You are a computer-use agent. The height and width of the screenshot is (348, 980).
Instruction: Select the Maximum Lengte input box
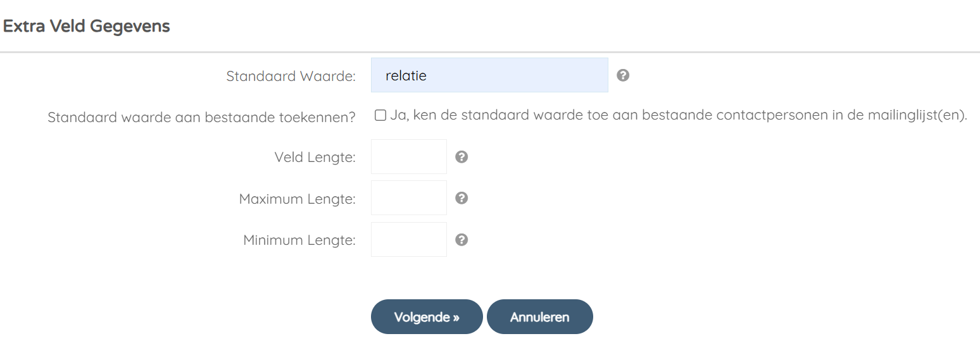coord(409,198)
